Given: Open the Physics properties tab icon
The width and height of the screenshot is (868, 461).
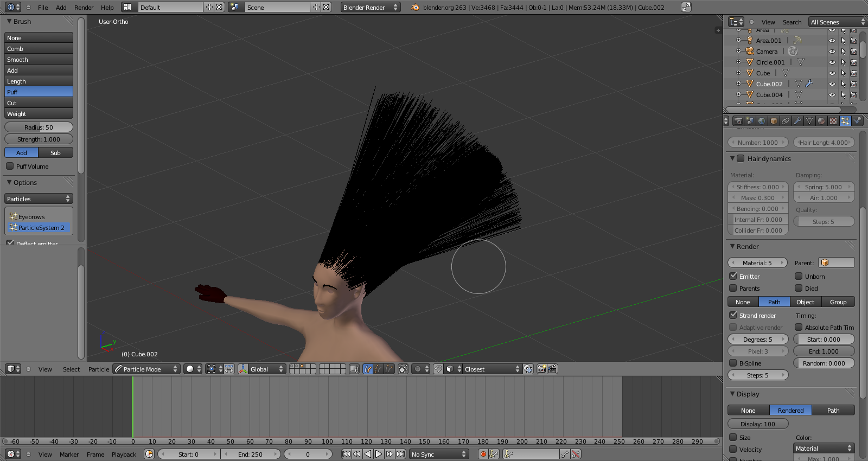Looking at the screenshot, I should click(857, 121).
